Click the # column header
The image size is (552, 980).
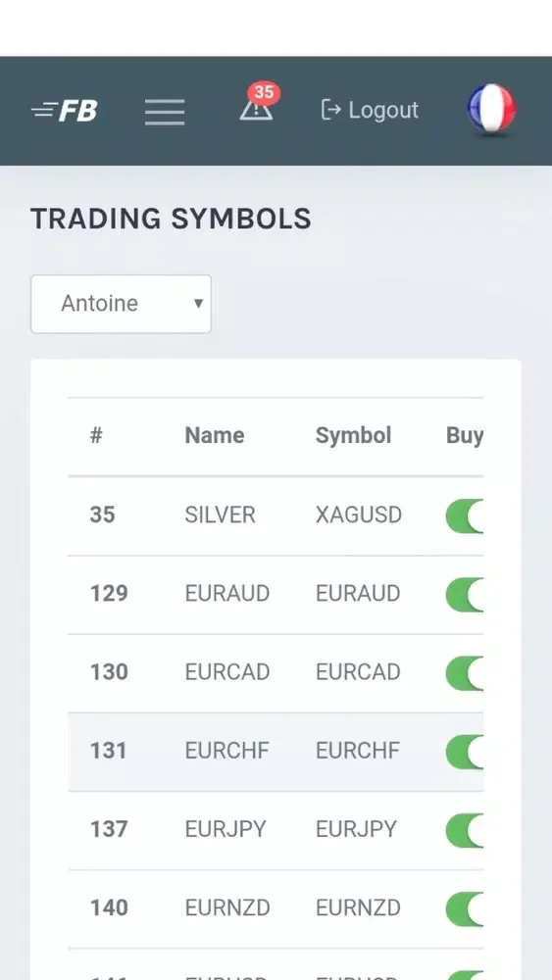(x=96, y=436)
